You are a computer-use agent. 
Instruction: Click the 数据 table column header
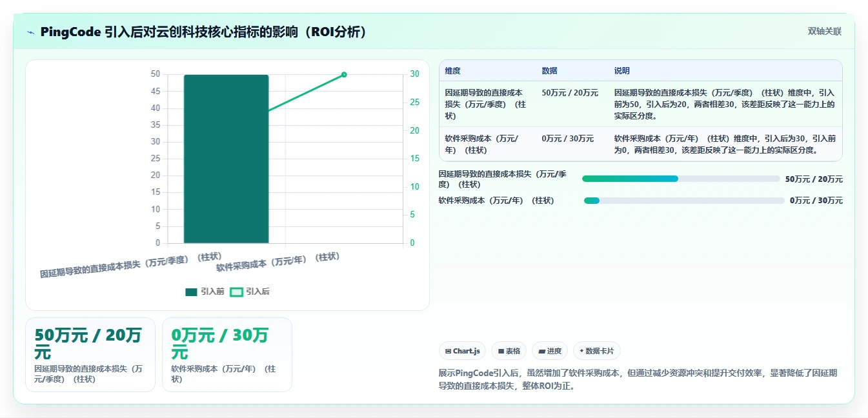coord(550,71)
